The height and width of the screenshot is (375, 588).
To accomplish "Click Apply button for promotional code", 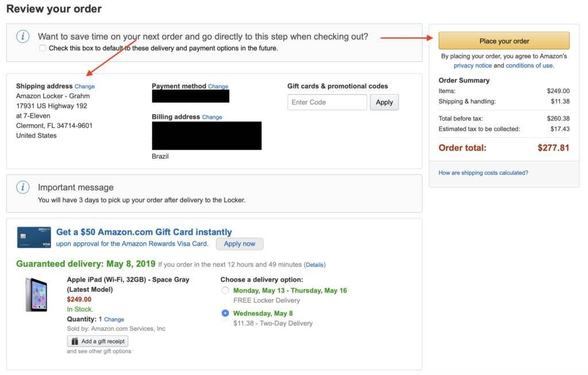I will click(384, 102).
